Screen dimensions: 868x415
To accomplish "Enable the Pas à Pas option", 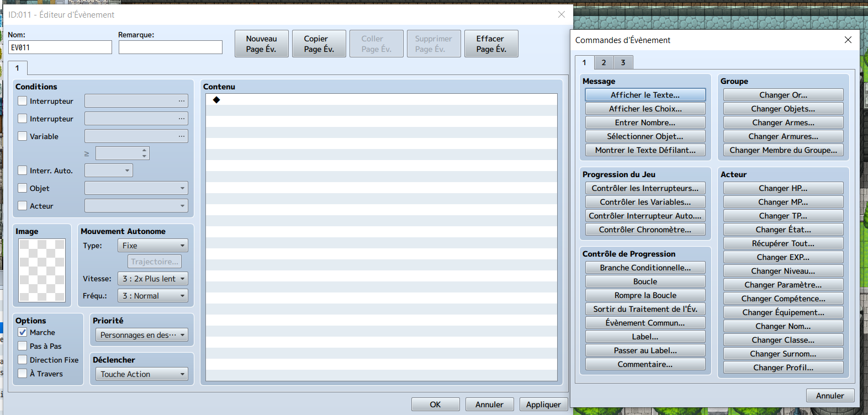I will pyautogui.click(x=23, y=346).
